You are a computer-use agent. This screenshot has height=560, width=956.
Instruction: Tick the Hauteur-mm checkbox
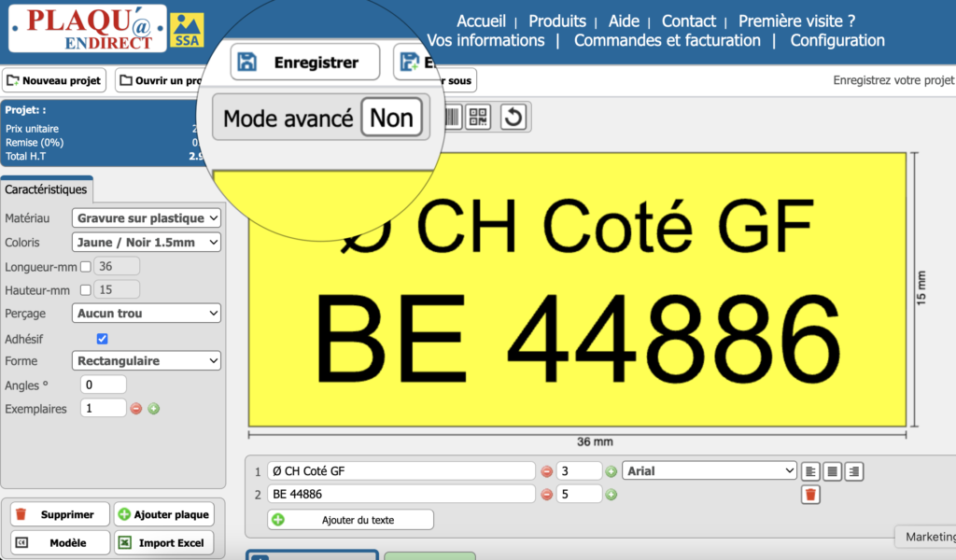tap(86, 289)
